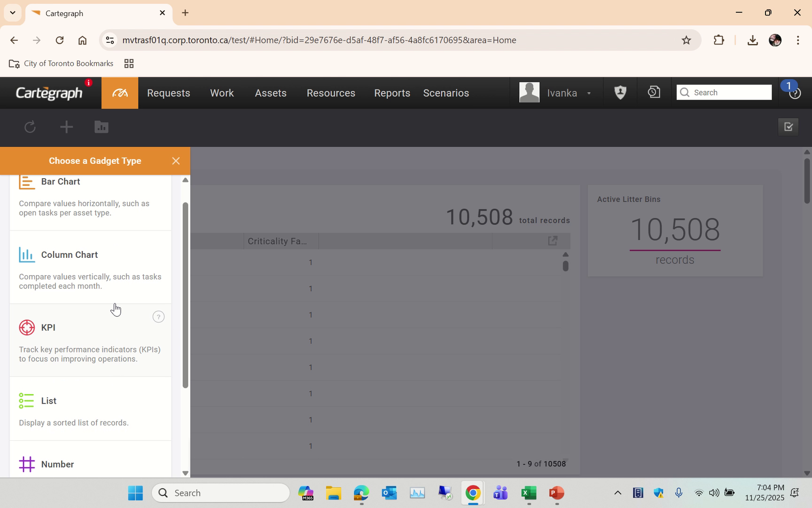Screen dimensions: 812x508
Task: Add a new gadget with plus icon
Action: (66, 127)
